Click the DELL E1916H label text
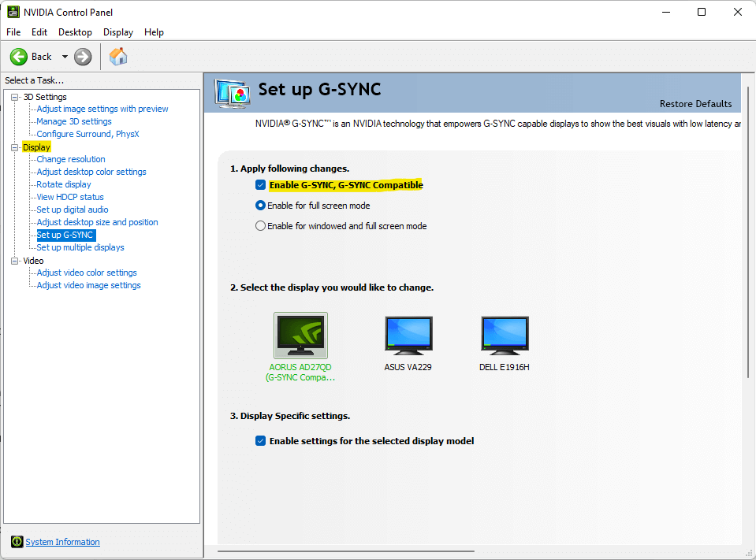The image size is (756, 560). coord(505,367)
